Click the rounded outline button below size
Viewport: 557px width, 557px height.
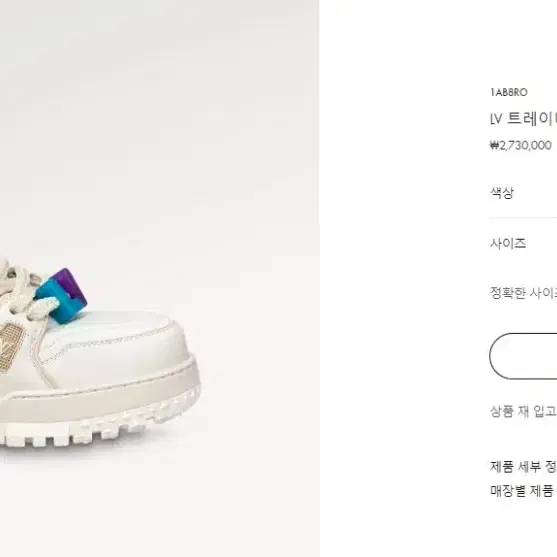point(523,356)
